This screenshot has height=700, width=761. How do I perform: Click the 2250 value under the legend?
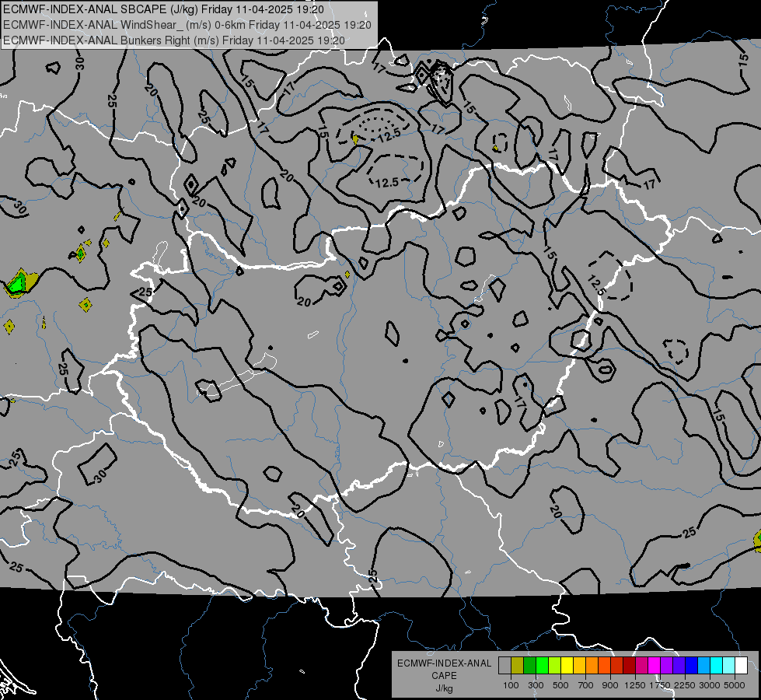click(685, 685)
